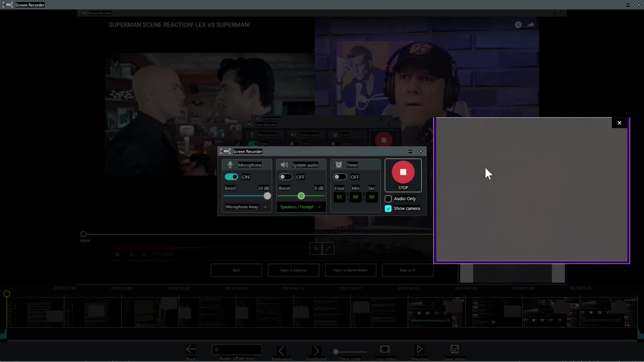Click the Save video floppy disk icon
Image resolution: width=644 pixels, height=362 pixels.
click(x=454, y=349)
